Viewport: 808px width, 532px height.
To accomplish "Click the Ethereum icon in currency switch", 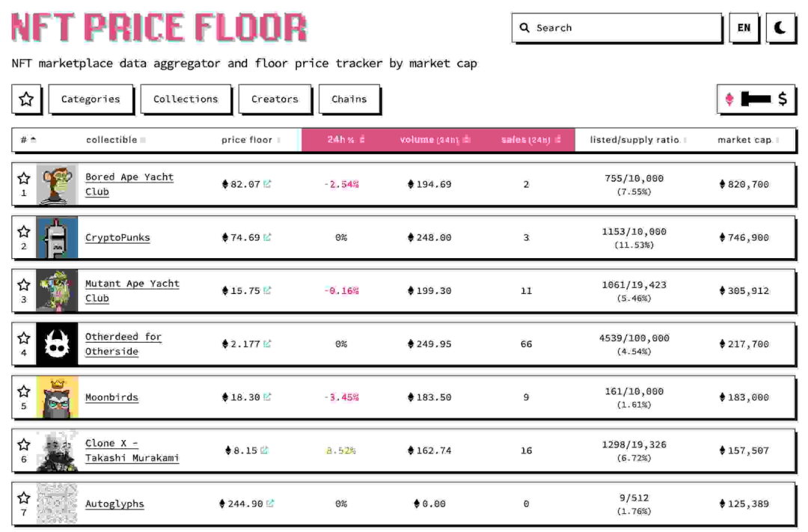I will click(x=729, y=99).
